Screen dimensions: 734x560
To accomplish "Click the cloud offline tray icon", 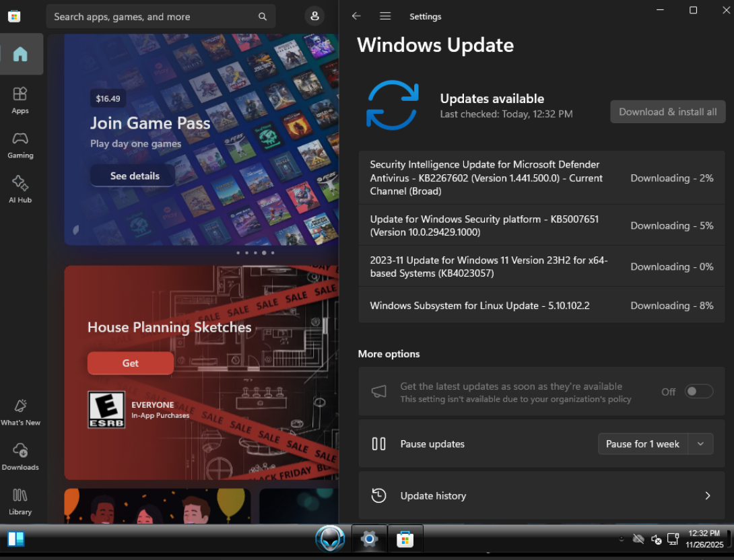I will pyautogui.click(x=638, y=539).
